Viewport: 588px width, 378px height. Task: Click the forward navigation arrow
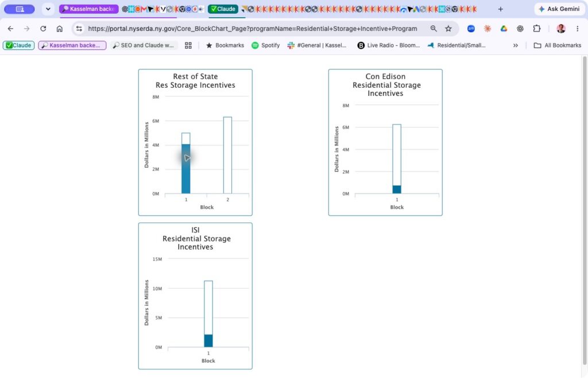[x=26, y=29]
